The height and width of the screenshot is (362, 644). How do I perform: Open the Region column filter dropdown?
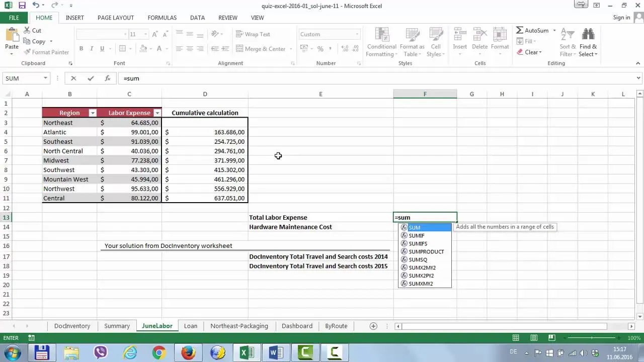point(92,113)
